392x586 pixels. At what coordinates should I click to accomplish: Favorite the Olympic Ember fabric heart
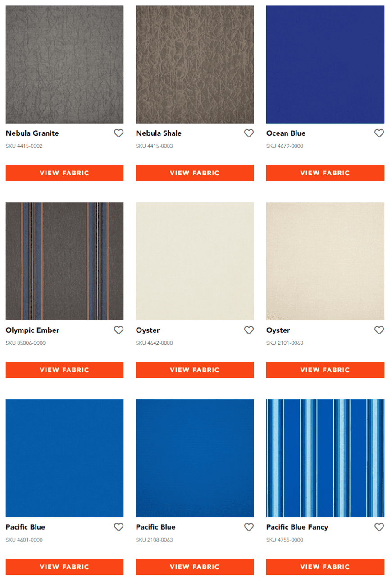point(119,330)
